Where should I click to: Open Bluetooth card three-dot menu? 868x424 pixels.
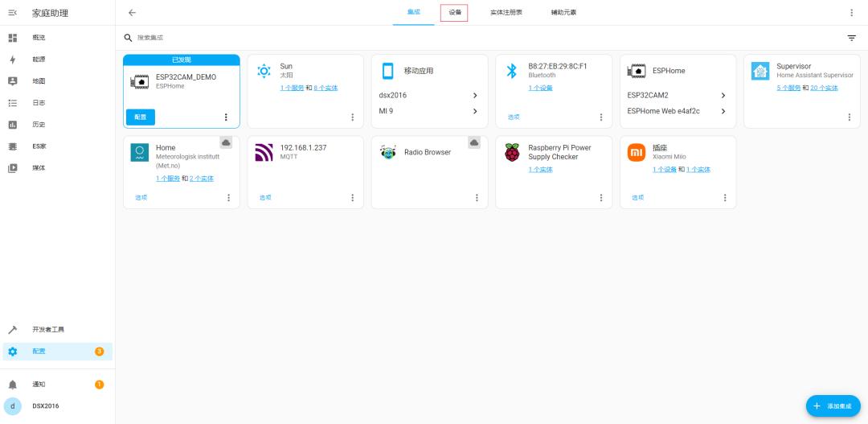tap(601, 117)
